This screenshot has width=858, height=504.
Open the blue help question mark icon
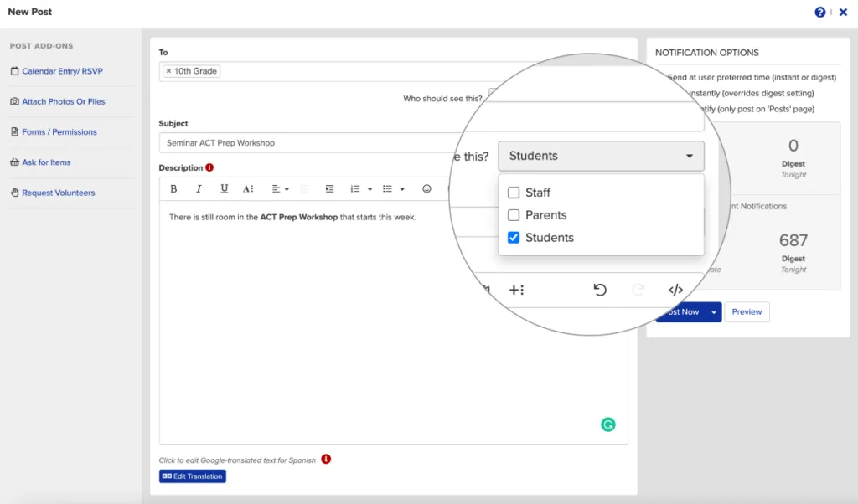tap(820, 13)
